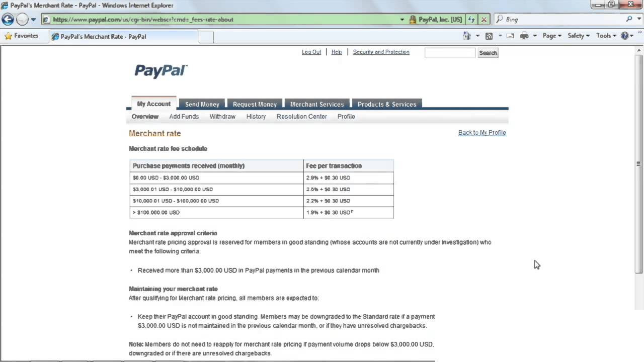Select the PayPal's Merchant Rate browser tab
Viewport: 644px width, 362px height.
[124, 37]
